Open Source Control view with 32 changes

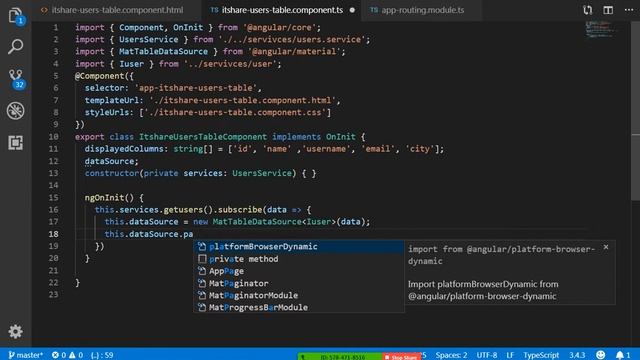(16, 78)
